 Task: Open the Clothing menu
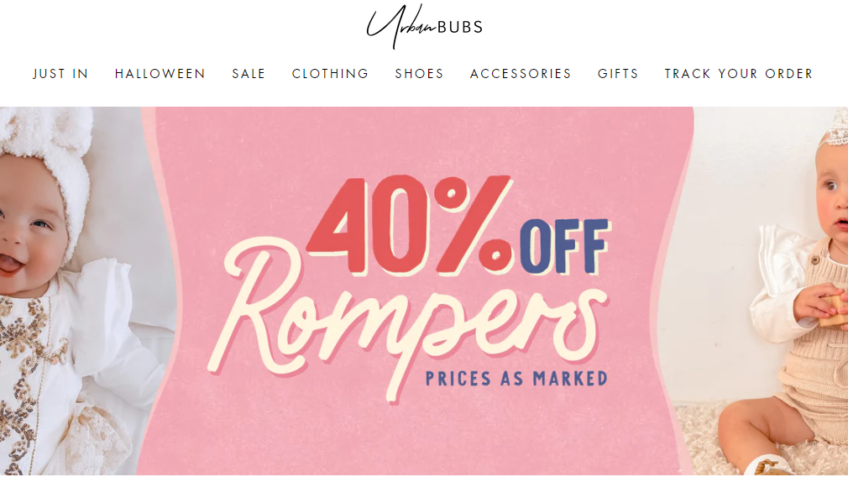tap(330, 74)
